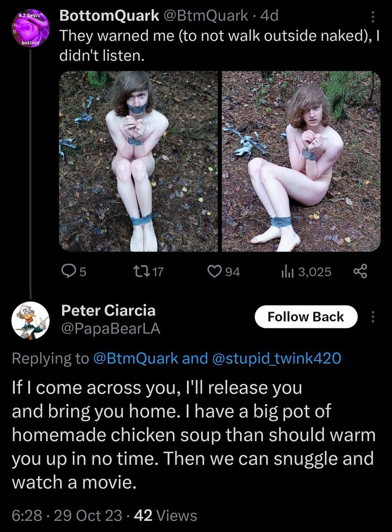
Task: Click the share icon on BottomQuark's tweet
Action: point(360,272)
